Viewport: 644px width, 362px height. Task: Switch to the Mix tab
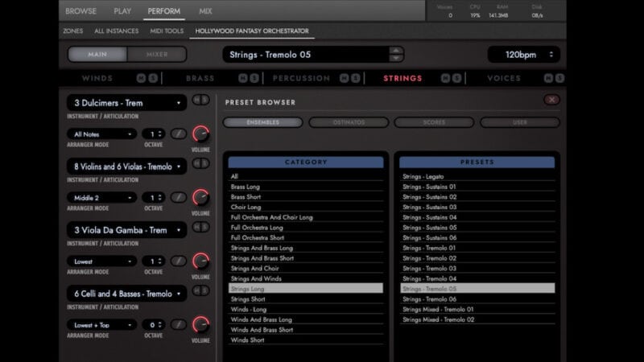tap(205, 11)
